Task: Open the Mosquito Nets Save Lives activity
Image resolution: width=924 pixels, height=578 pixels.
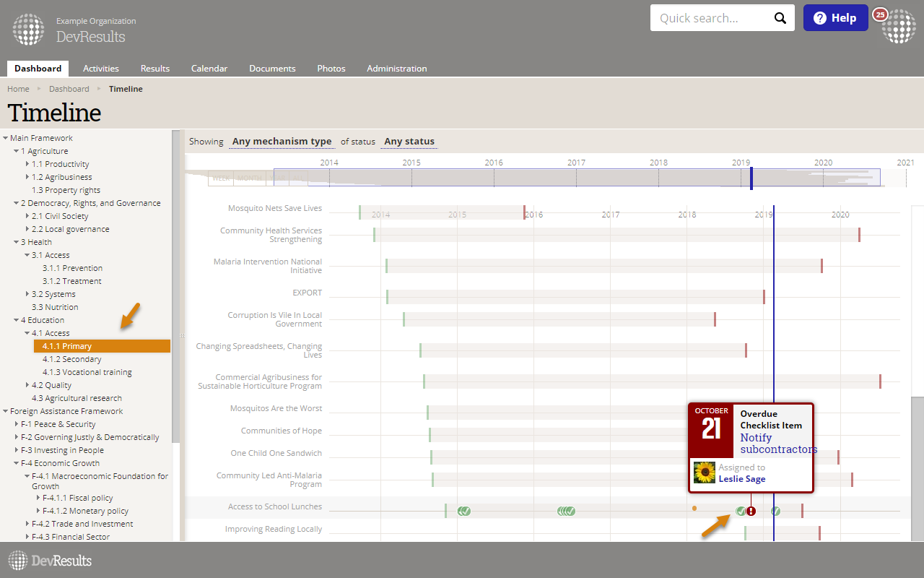Action: pyautogui.click(x=275, y=208)
